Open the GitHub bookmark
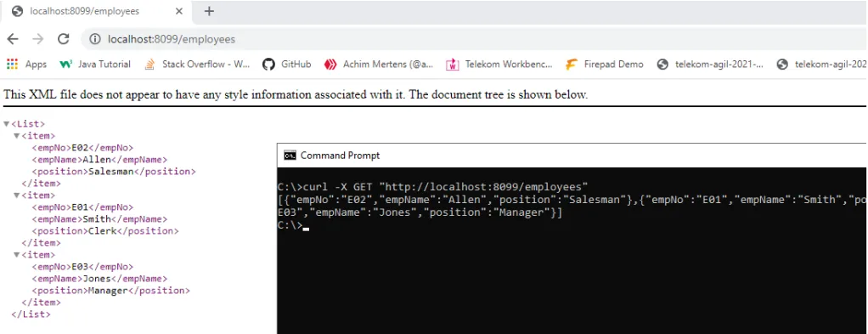The height and width of the screenshot is (334, 868). [287, 65]
